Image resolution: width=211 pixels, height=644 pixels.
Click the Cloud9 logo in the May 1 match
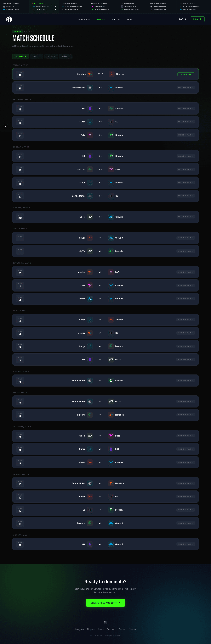[111, 238]
